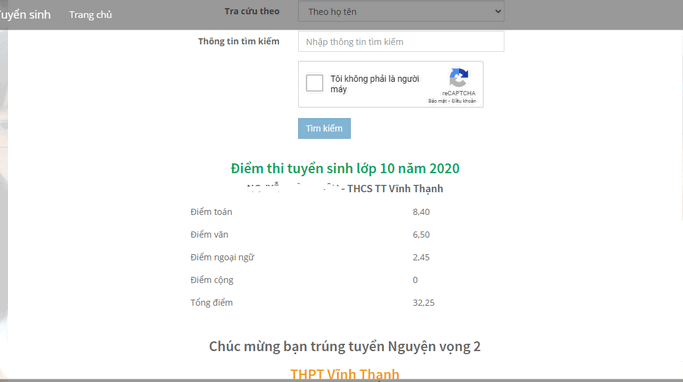
Task: Click the 'THCS TT Vĩnh Thạnh' school text
Action: pyautogui.click(x=395, y=189)
